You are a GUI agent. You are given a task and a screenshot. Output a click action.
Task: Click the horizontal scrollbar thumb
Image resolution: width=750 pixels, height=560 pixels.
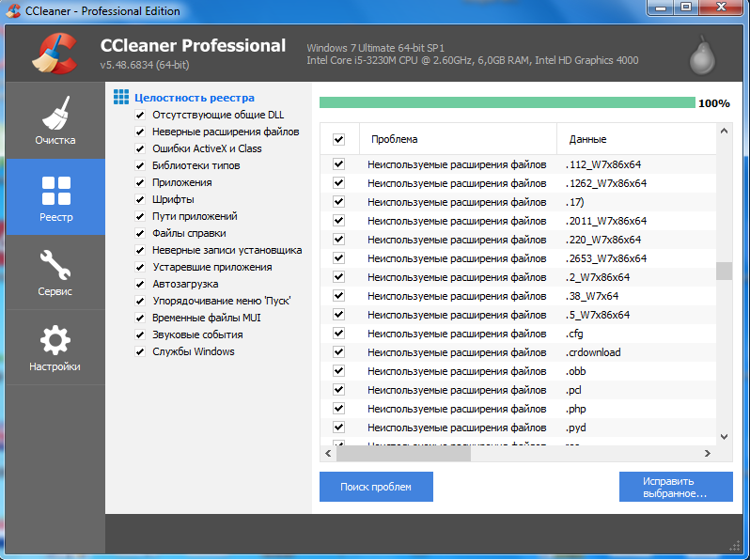coord(403,454)
